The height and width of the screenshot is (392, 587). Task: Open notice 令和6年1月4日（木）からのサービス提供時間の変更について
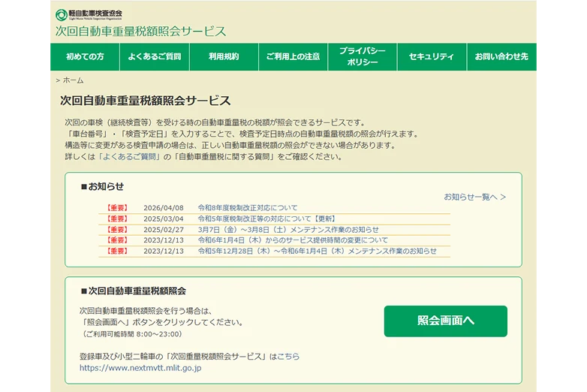pos(293,240)
